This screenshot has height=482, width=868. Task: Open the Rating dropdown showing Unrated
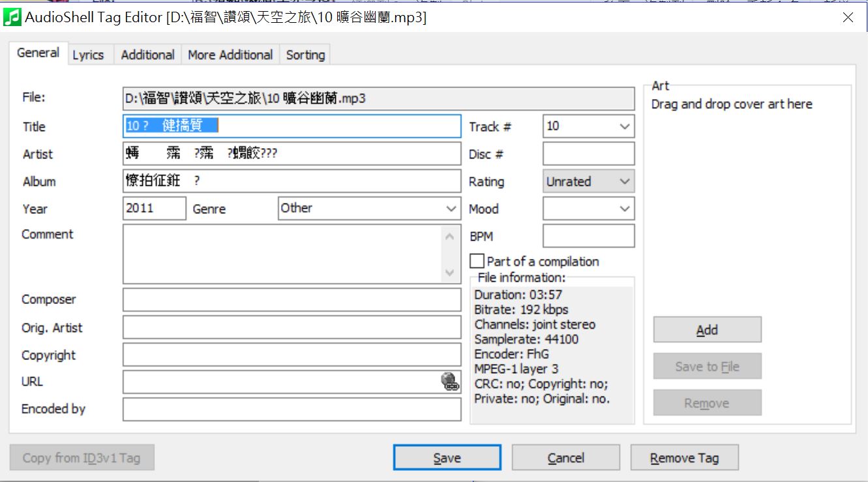588,181
